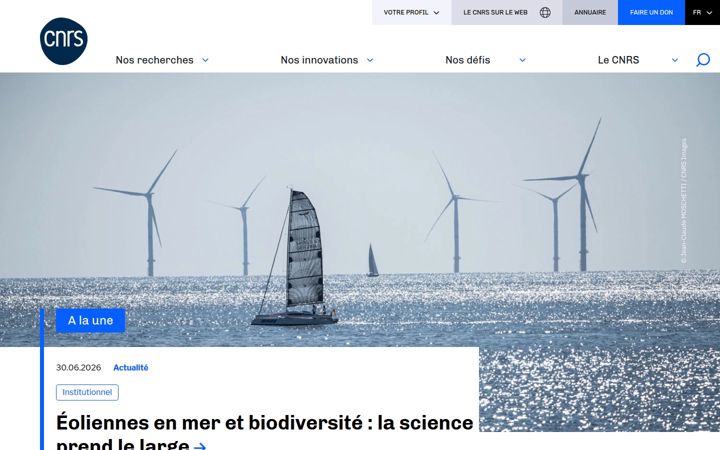
Task: Expand the Nos innovations chevron
Action: (x=370, y=60)
